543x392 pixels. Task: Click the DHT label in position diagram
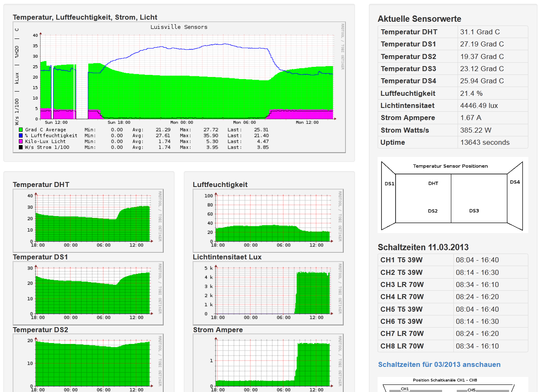(x=433, y=183)
